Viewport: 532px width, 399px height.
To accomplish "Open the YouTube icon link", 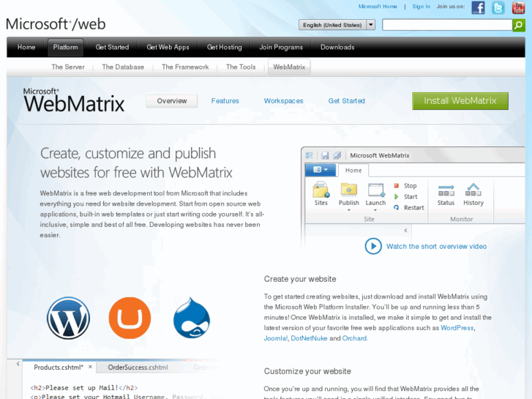I will (x=518, y=7).
